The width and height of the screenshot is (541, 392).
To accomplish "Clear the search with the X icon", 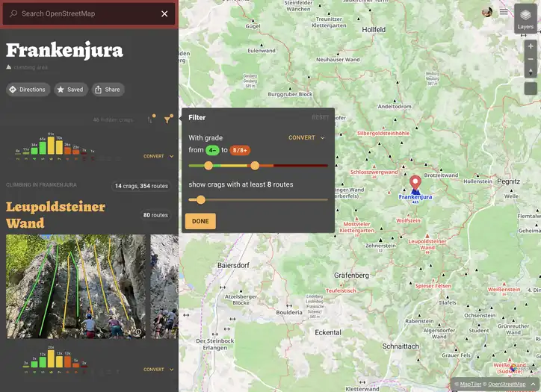I will [x=164, y=13].
